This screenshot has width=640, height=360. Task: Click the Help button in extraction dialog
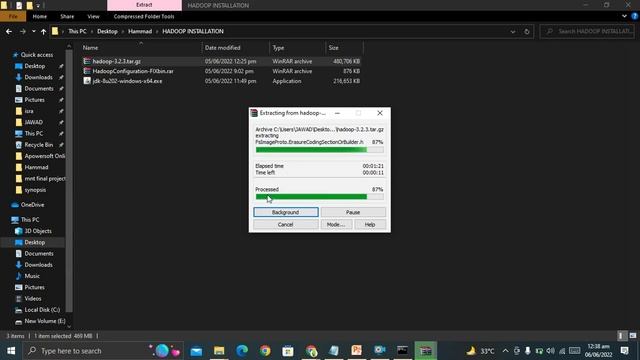coord(370,224)
